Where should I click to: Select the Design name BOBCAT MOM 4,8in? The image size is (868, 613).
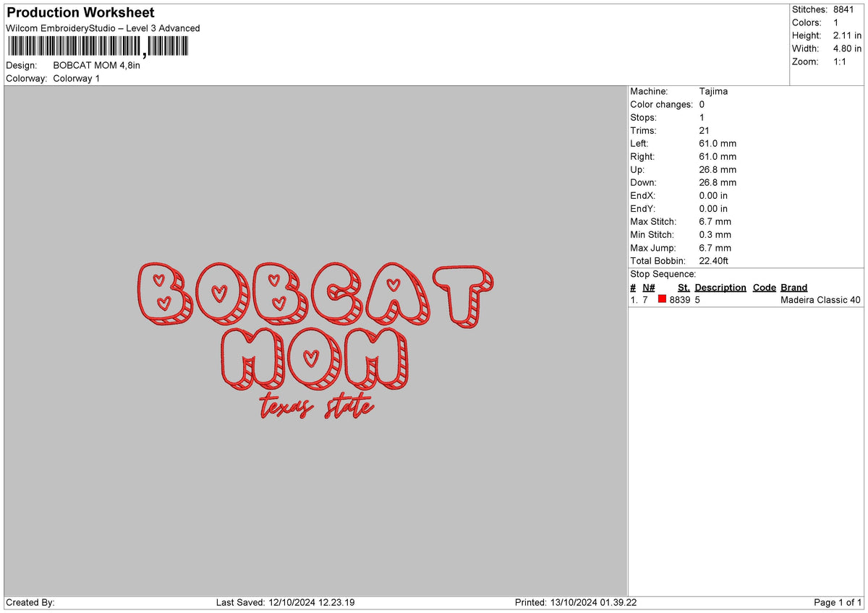click(x=98, y=64)
